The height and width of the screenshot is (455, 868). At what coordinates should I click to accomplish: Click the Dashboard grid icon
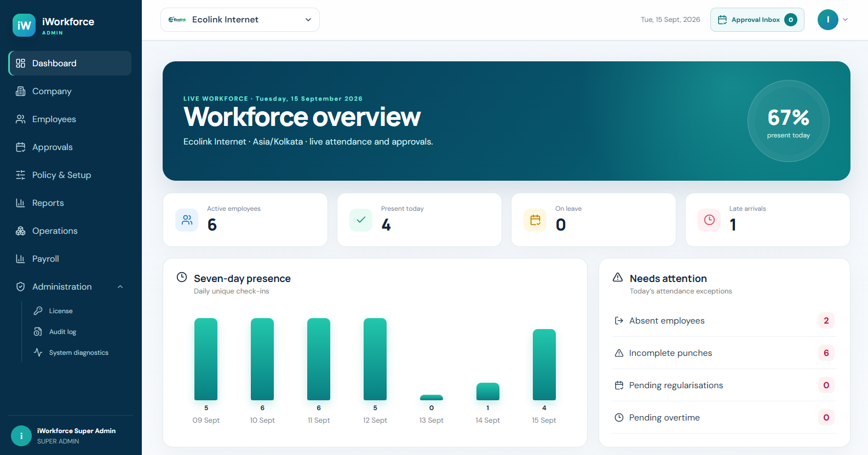coord(21,63)
